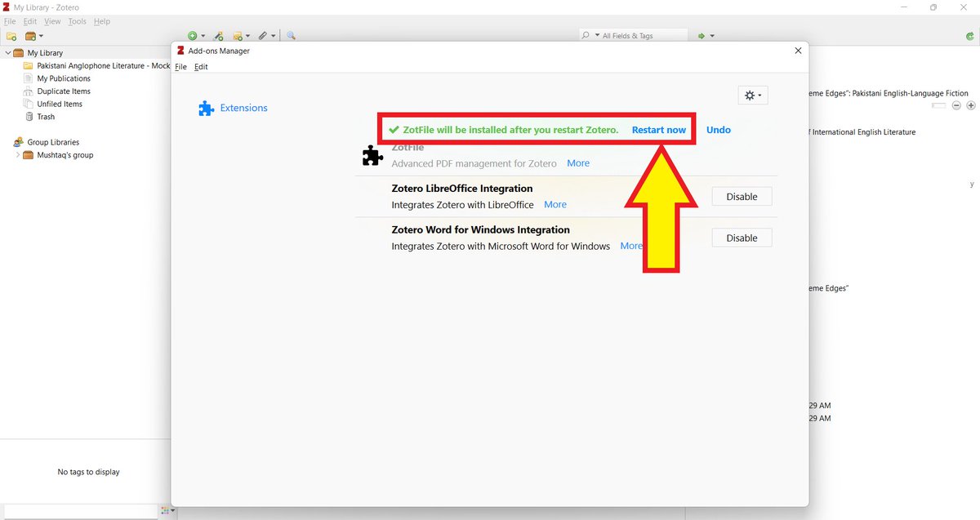Screen dimensions: 980x520
Task: Click the minus icon in right pane
Action: point(955,105)
